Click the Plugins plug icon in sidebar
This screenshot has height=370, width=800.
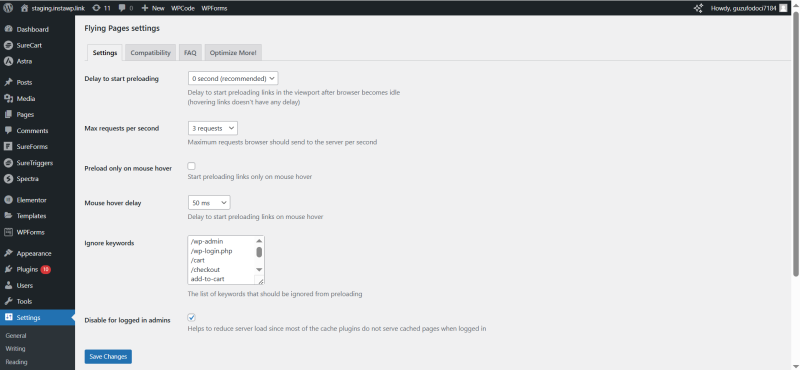8,269
